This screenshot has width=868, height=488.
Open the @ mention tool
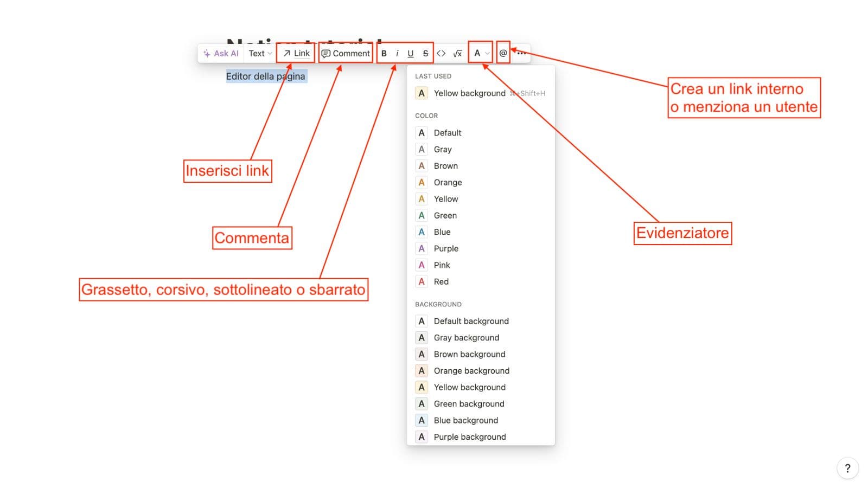point(502,53)
